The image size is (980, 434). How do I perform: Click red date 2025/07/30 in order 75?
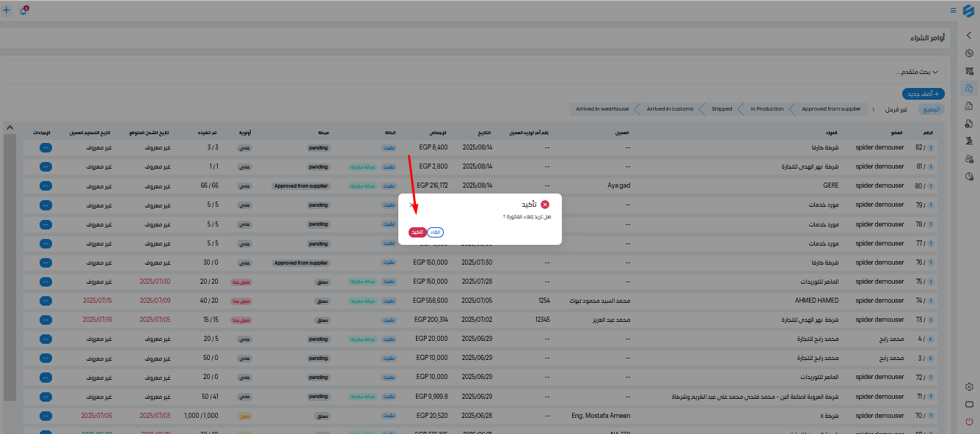click(155, 282)
